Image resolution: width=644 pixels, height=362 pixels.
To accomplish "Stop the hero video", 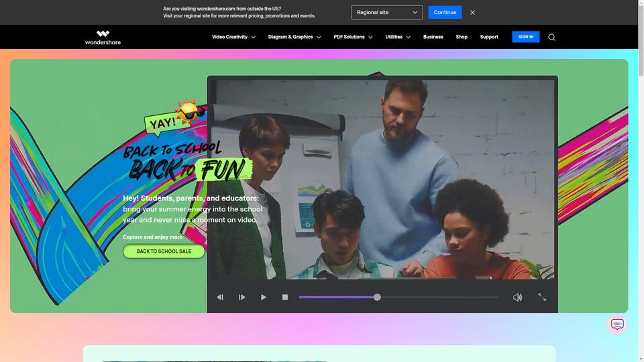I will [285, 297].
